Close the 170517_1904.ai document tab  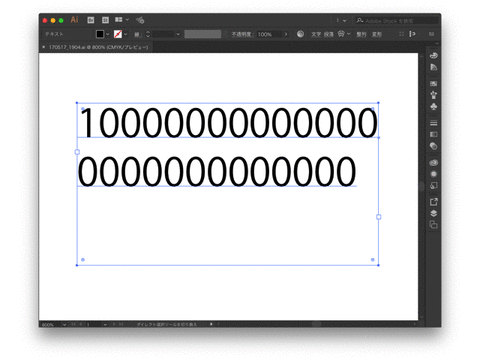tap(44, 47)
